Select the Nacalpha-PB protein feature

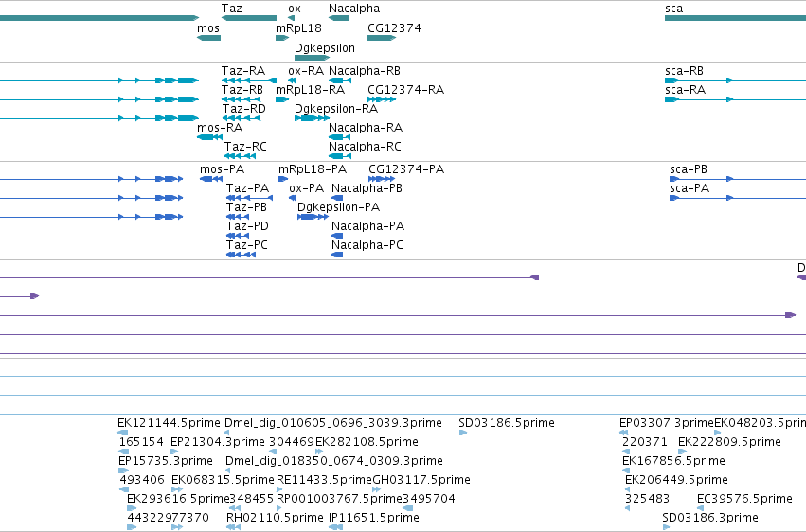(337, 198)
